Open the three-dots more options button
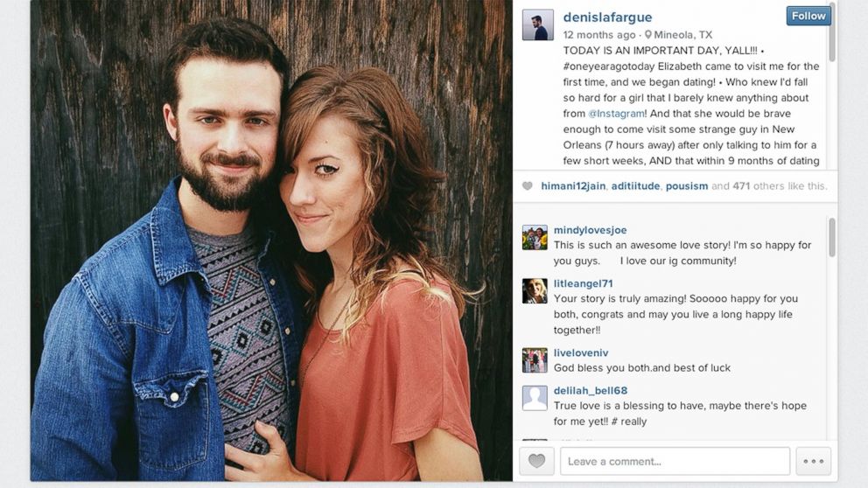Image resolution: width=868 pixels, height=488 pixels. coord(813,460)
